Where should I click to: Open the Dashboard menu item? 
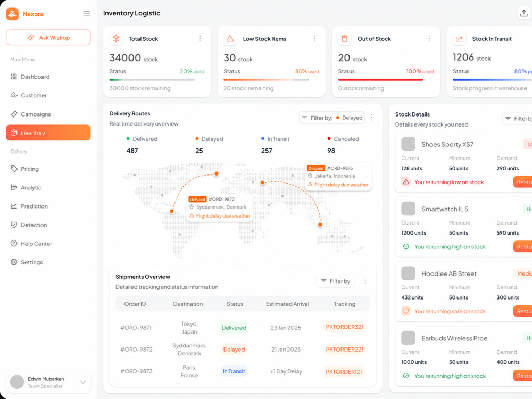click(48, 77)
